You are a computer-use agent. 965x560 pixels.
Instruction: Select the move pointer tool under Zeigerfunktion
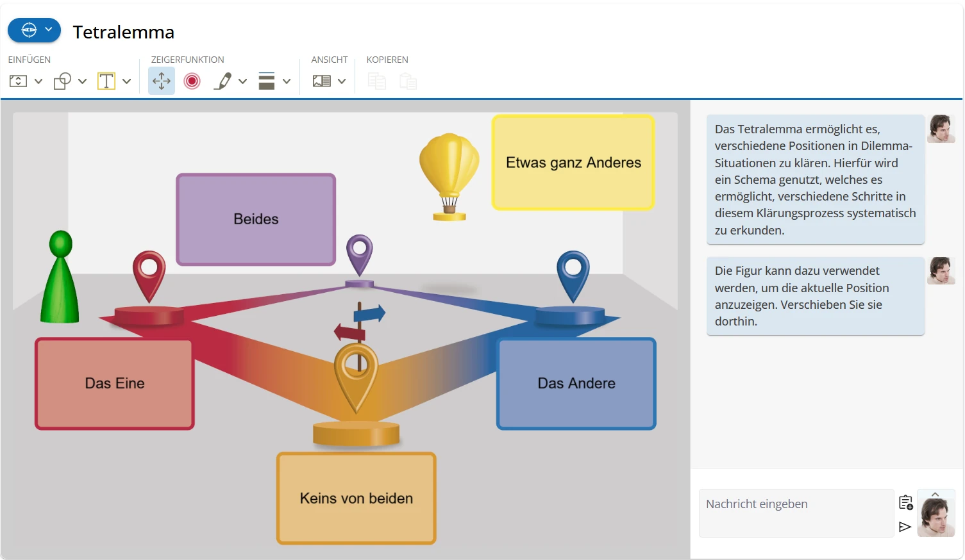(x=161, y=81)
